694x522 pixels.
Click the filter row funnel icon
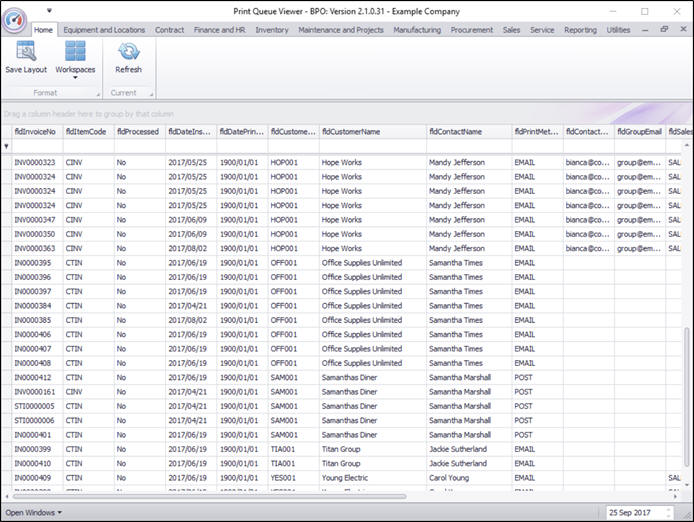click(6, 146)
